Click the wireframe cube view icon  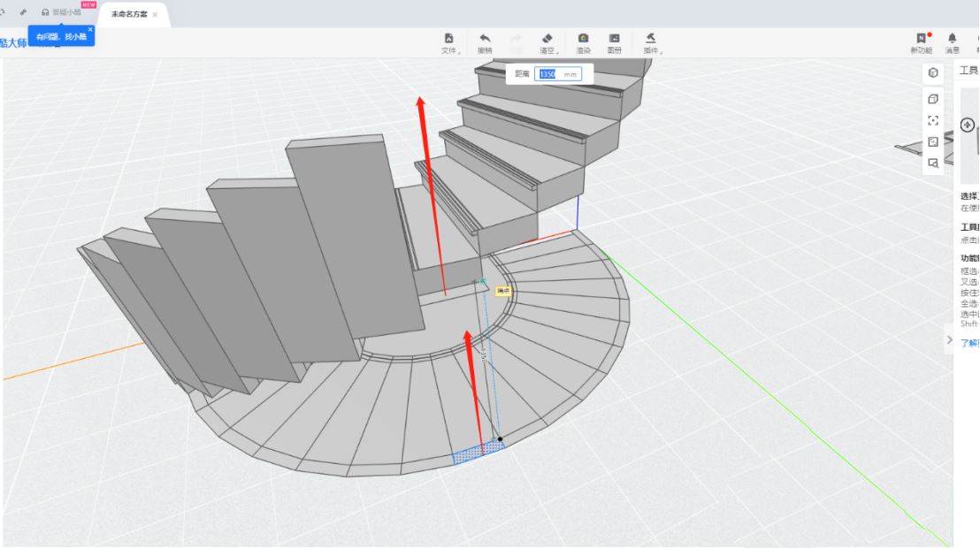point(933,99)
